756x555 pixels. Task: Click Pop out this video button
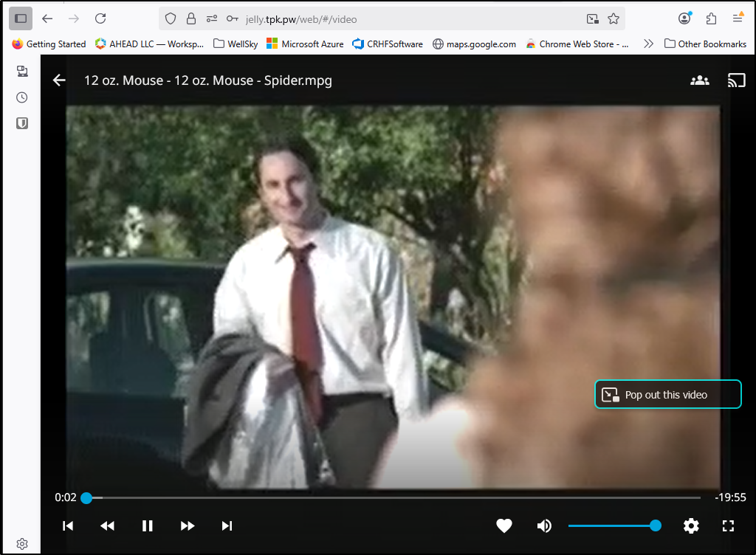[667, 395]
